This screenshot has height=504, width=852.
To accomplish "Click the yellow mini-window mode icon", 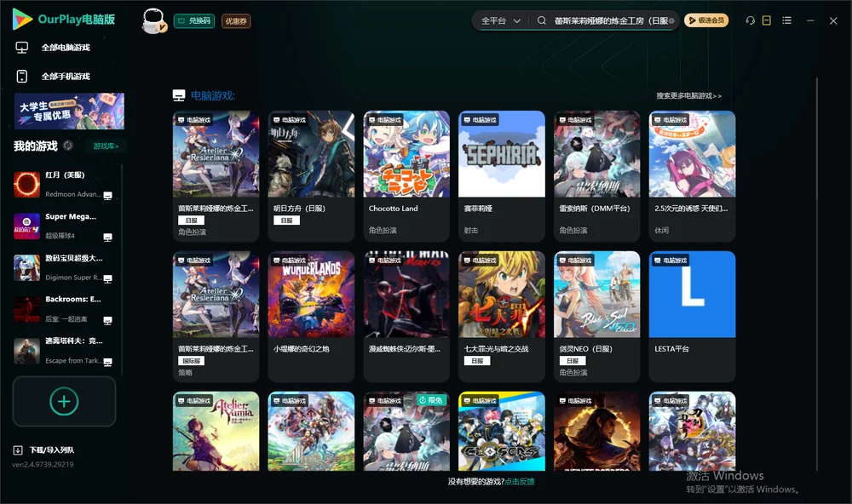I will 767,20.
